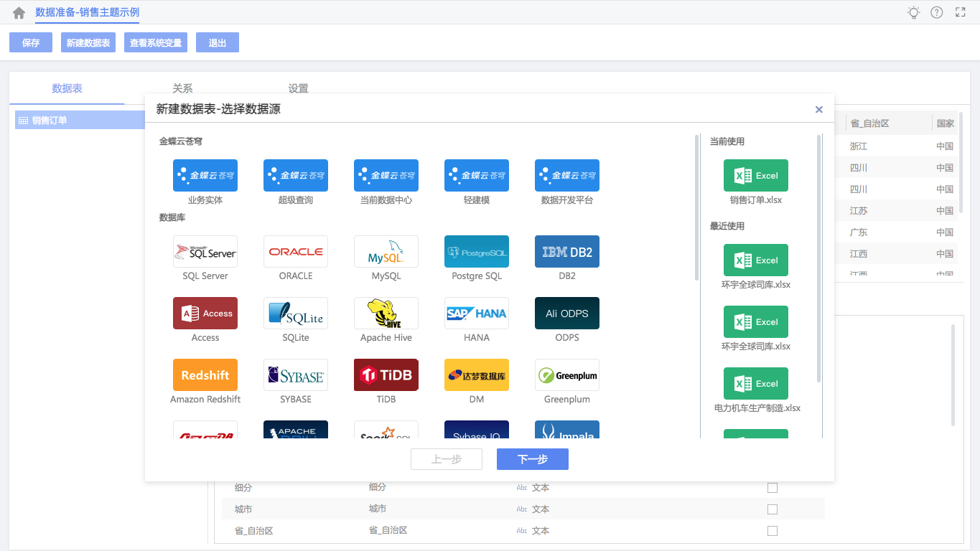Viewport: 980px width, 551px height.
Task: Choose the DM 达梦数据库 icon
Action: (477, 375)
